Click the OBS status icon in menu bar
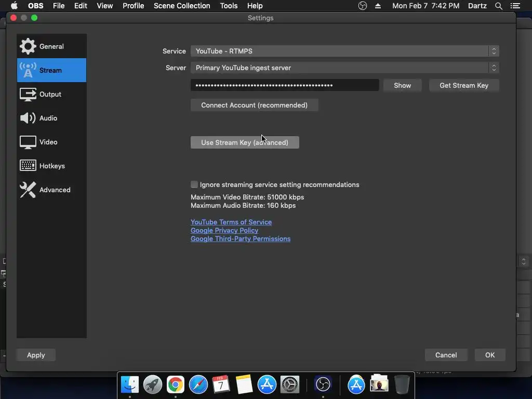This screenshot has width=532, height=399. coord(362,6)
